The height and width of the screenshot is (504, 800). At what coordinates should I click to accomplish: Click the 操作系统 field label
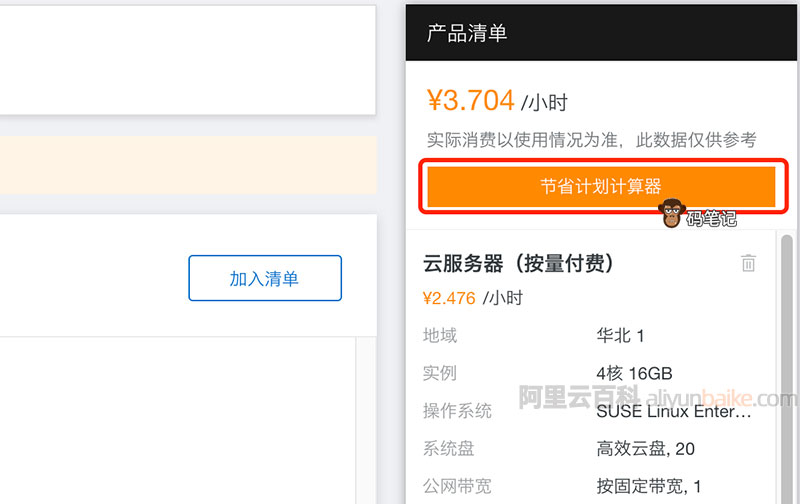pos(458,411)
